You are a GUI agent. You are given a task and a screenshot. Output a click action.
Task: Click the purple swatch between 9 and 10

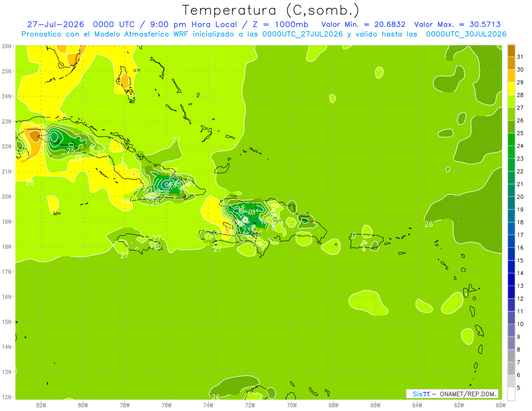point(511,330)
